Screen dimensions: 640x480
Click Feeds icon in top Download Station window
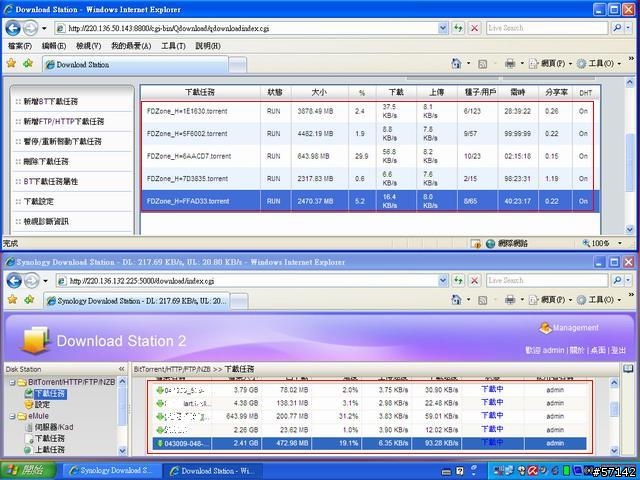482,64
